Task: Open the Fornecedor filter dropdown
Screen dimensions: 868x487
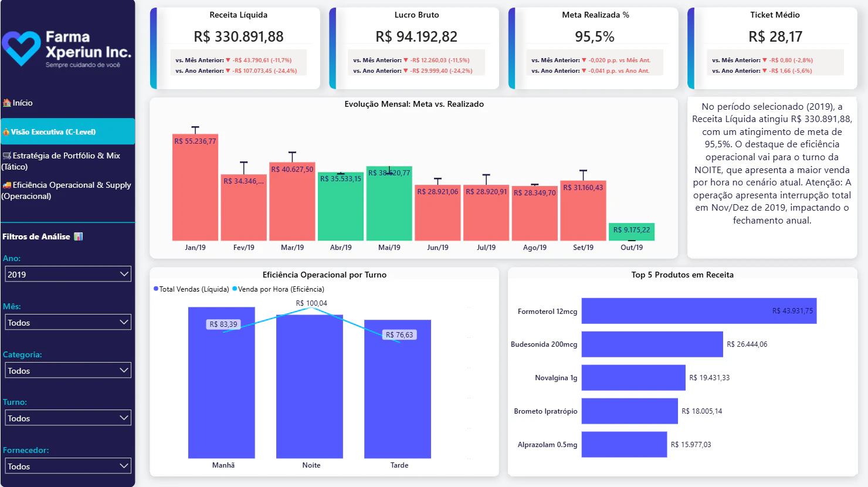Action: 68,466
